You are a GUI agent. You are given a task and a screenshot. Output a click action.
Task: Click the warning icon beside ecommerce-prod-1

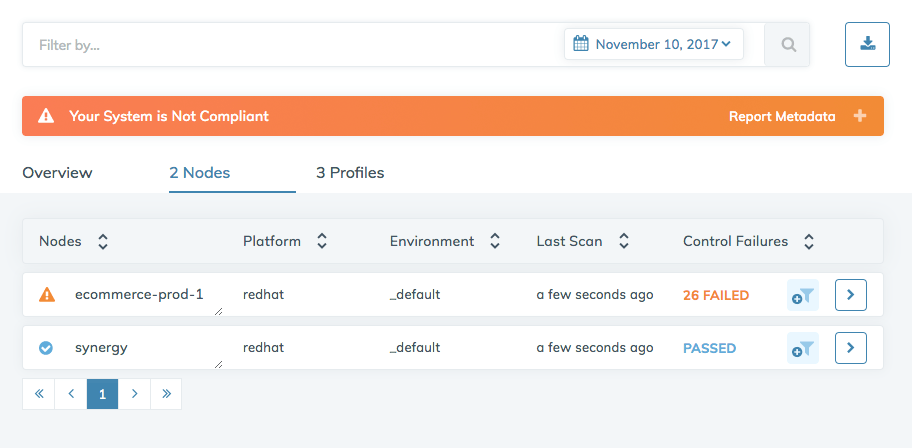(x=47, y=295)
